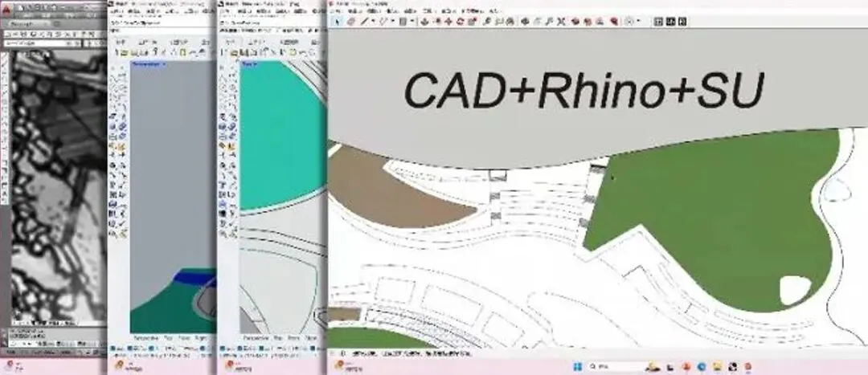The width and height of the screenshot is (868, 375).
Task: Activate the SketchUp Tape Measure tool
Action: (x=487, y=22)
